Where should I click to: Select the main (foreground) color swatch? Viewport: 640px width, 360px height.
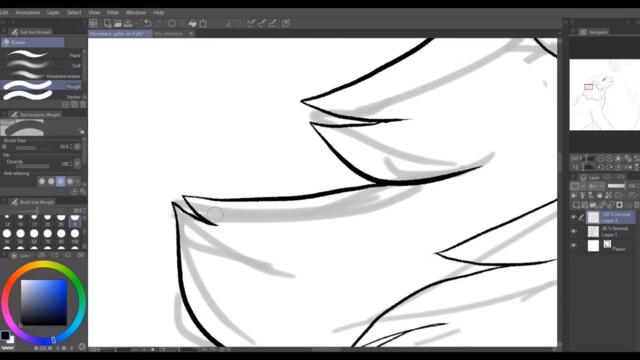5,335
